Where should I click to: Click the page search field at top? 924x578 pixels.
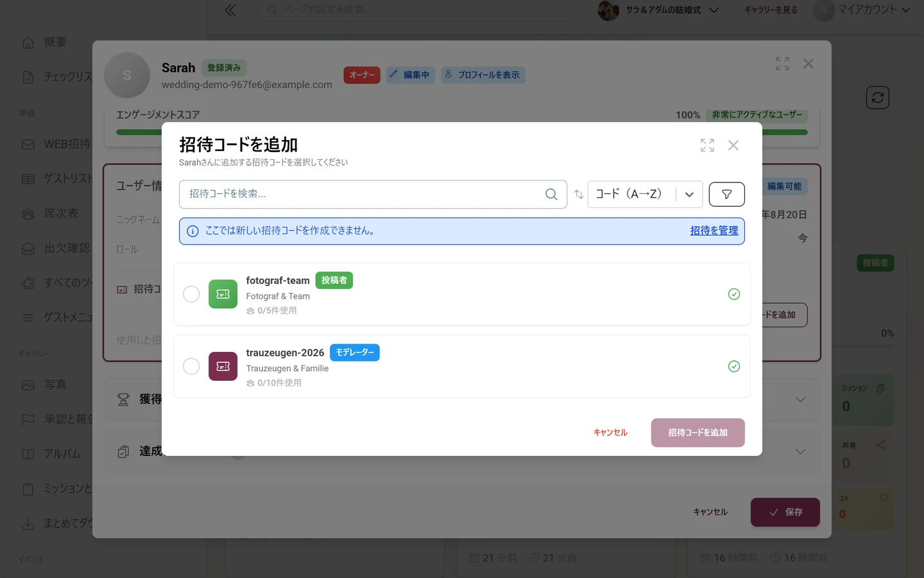[416, 10]
